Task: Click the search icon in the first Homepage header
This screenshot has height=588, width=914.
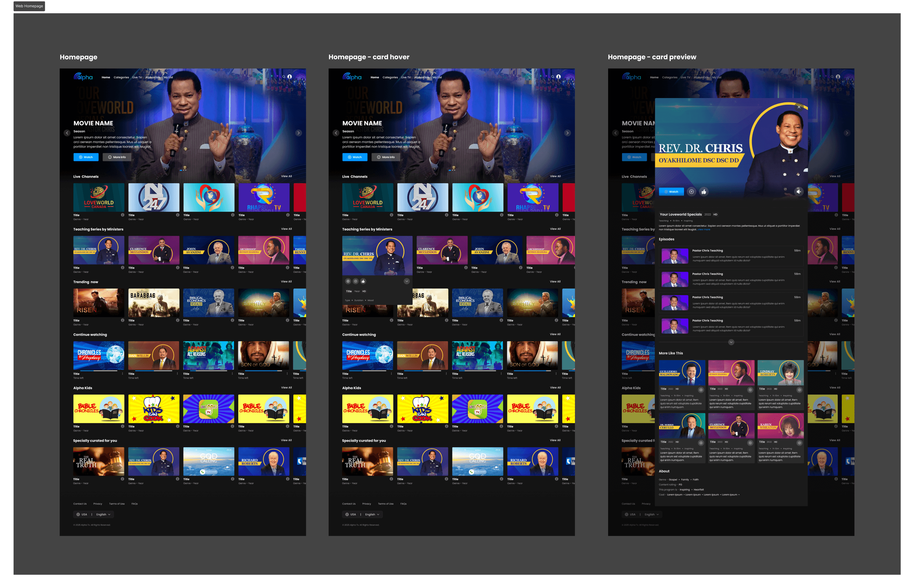Action: (283, 77)
